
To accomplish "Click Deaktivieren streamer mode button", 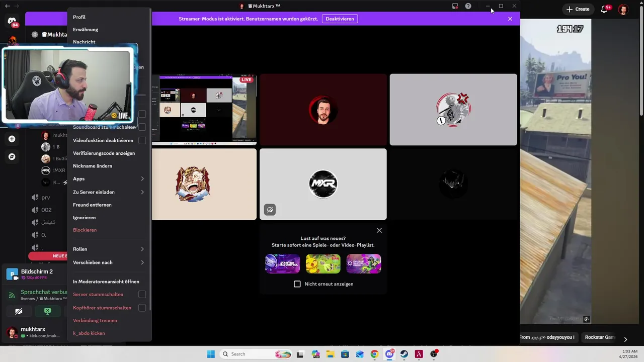I will click(x=340, y=19).
